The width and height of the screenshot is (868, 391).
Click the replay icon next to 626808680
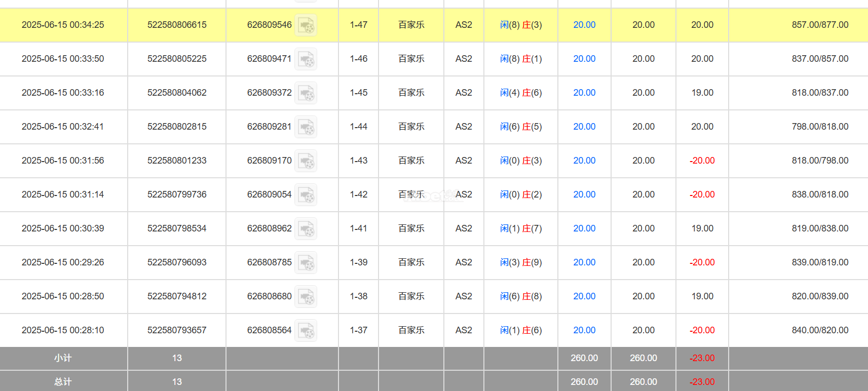[306, 297]
